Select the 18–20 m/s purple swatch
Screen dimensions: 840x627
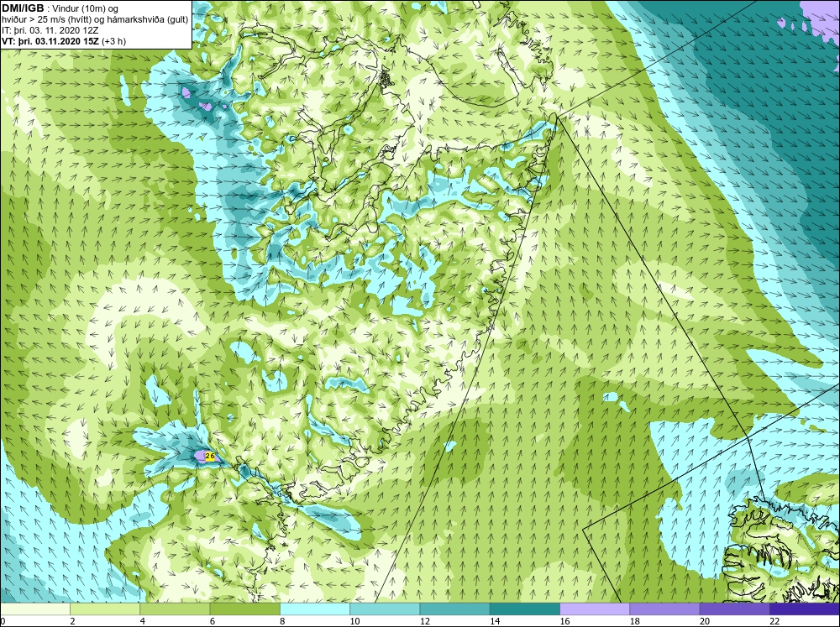664,609
